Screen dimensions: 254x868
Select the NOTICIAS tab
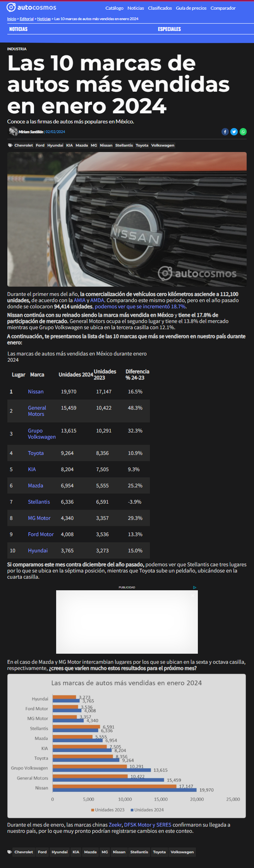pos(18,29)
